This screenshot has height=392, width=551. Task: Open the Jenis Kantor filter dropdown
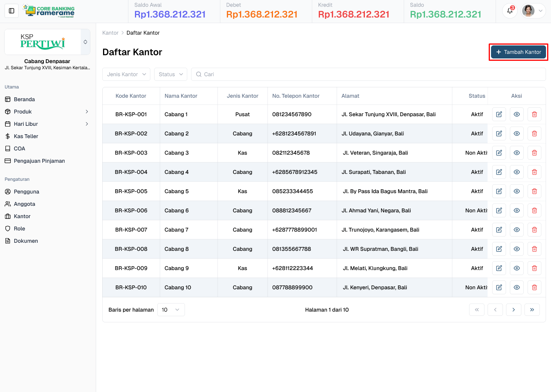[126, 74]
